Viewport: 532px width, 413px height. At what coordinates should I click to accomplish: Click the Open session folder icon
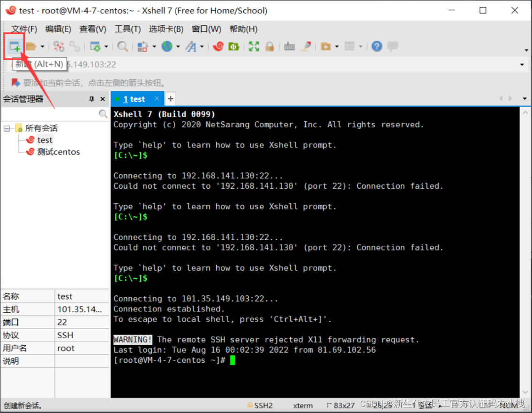31,46
